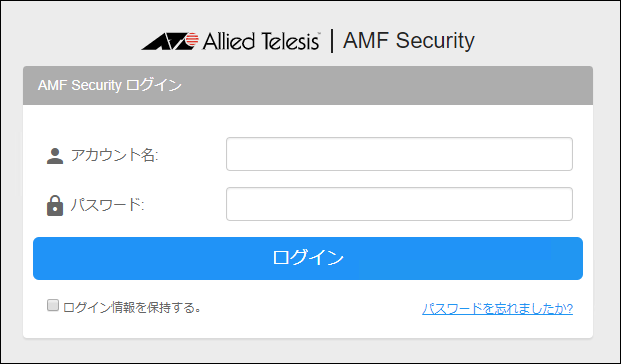Click the tiny trademark symbol after Telesis
621x364 pixels.
click(x=318, y=34)
